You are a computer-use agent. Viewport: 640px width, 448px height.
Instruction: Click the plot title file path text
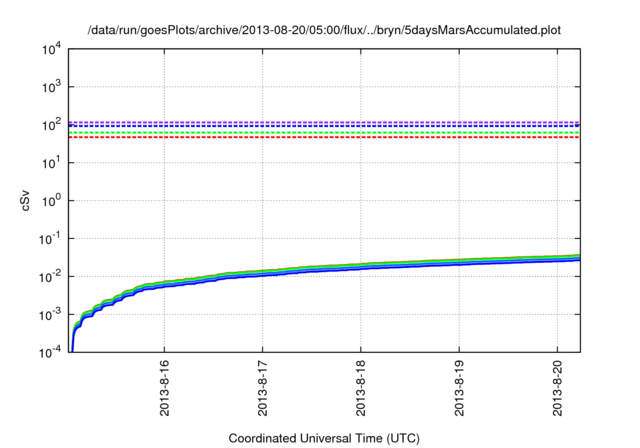(324, 30)
